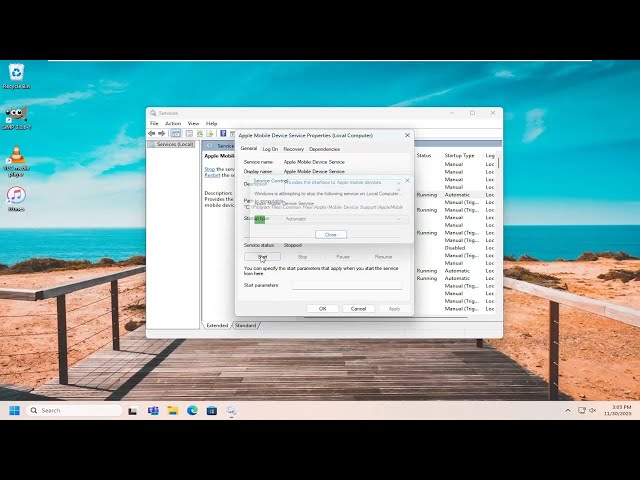
Task: Open the View menu in Services
Action: (x=193, y=123)
